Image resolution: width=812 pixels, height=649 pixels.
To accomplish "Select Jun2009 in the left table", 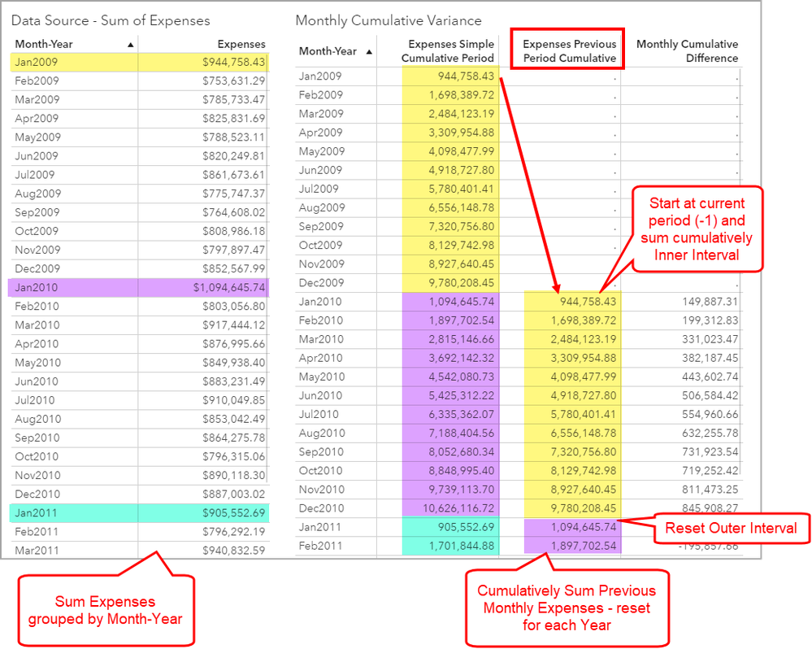I will click(x=37, y=156).
